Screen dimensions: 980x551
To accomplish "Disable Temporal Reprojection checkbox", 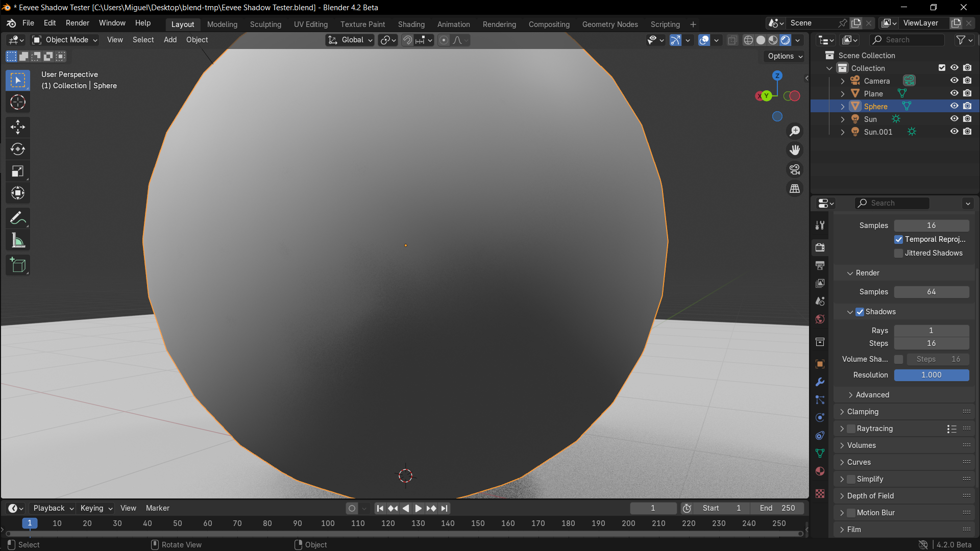I will point(898,239).
